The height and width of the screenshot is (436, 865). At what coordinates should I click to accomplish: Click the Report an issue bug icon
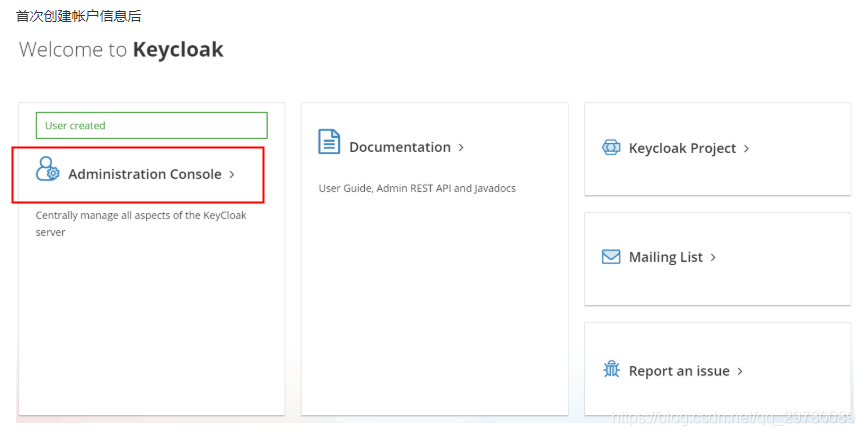pyautogui.click(x=611, y=369)
